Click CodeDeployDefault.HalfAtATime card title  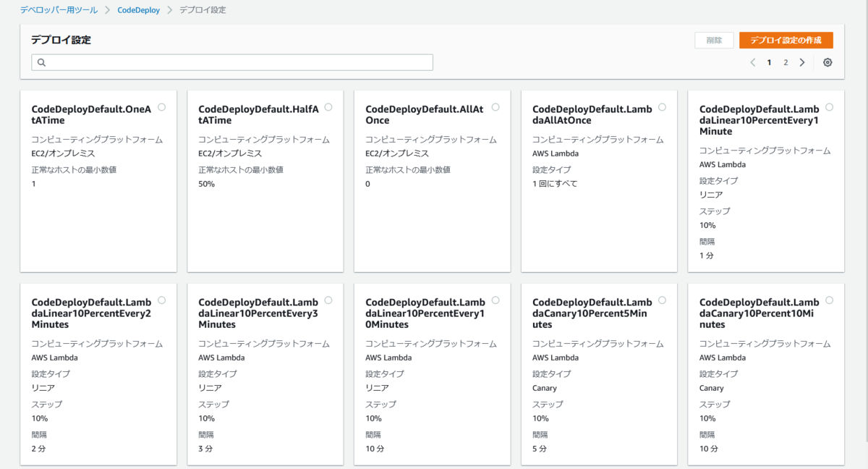point(259,114)
